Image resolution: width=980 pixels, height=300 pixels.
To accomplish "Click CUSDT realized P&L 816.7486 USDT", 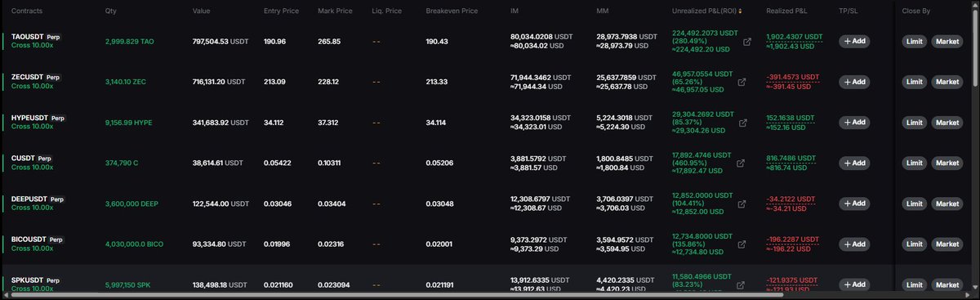I will [x=791, y=159].
